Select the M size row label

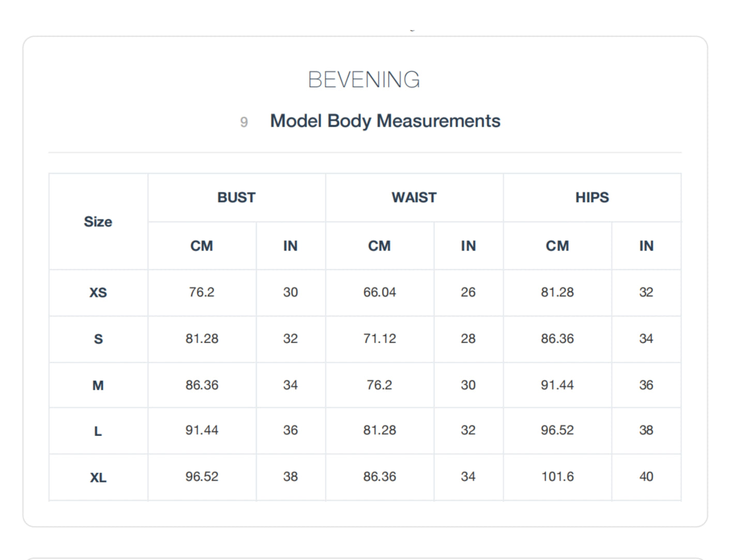click(x=98, y=385)
